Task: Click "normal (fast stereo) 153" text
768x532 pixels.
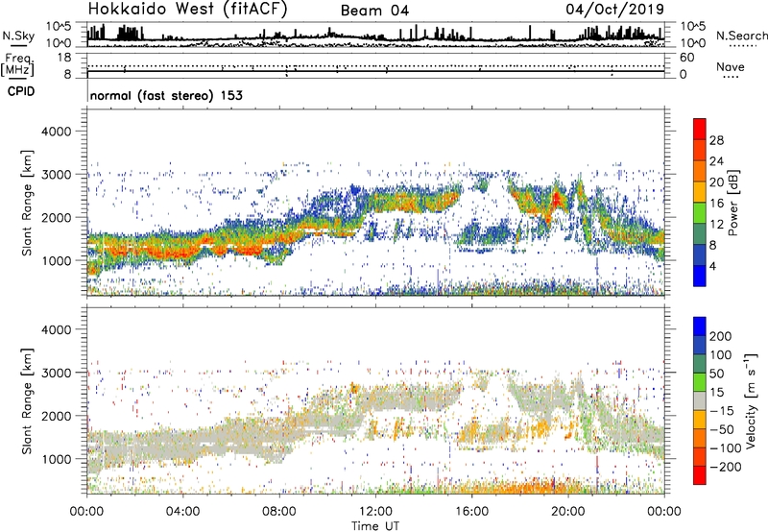Action: [x=166, y=95]
